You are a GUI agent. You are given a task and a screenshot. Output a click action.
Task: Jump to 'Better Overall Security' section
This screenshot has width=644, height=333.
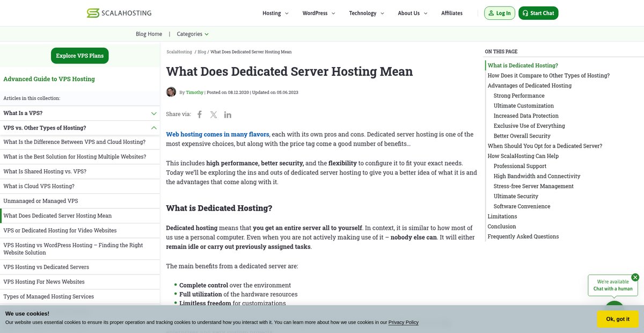(x=522, y=136)
